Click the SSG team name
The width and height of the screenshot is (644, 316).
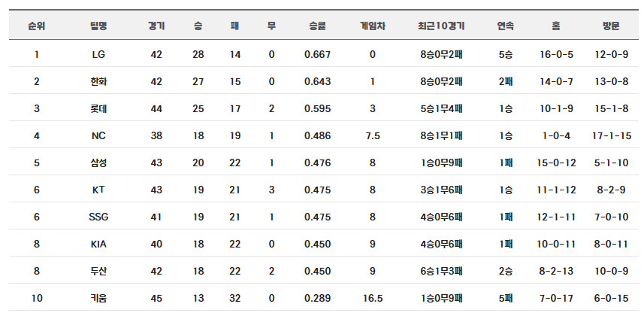pyautogui.click(x=98, y=217)
